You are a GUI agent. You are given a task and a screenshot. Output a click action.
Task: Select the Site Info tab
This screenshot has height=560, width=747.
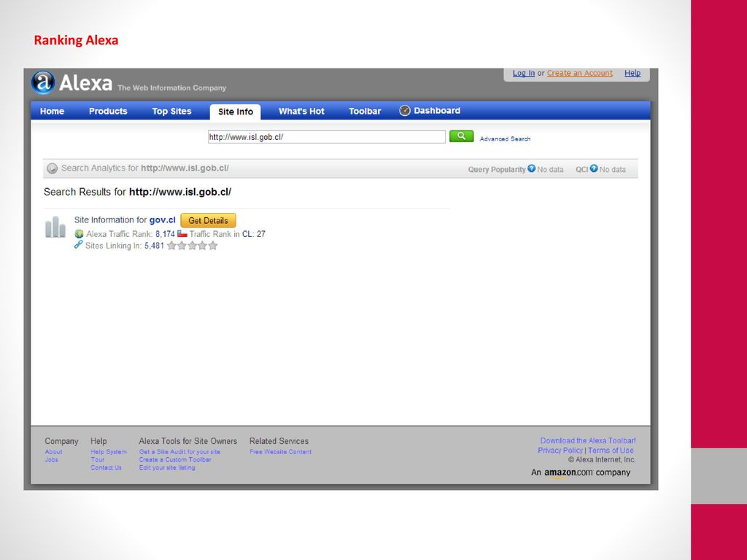[236, 112]
